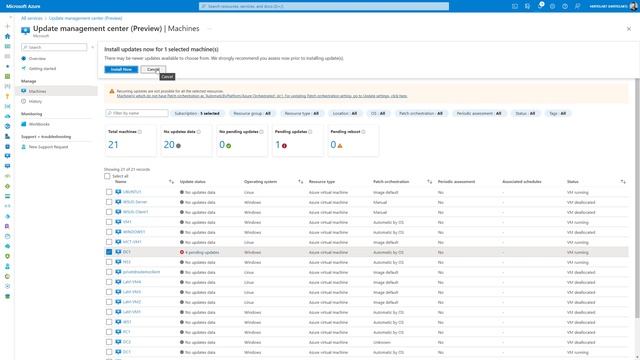Open the Patch orchestration filter pill
This screenshot has width=640, height=360.
(x=421, y=113)
